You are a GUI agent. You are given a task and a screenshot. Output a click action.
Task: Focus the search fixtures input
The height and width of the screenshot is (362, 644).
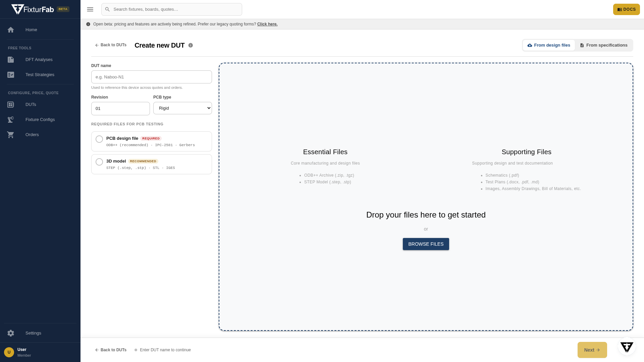pyautogui.click(x=172, y=9)
